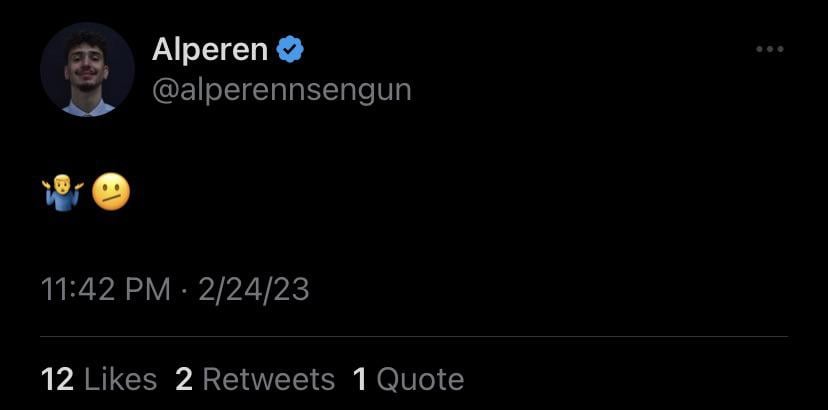
Task: Open the @alperennsengun handle link
Action: pos(281,90)
